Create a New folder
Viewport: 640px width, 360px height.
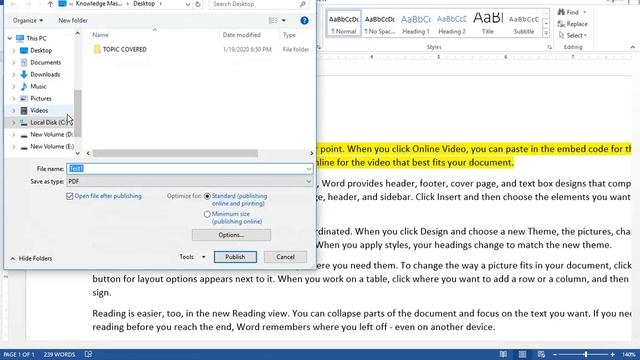73,20
